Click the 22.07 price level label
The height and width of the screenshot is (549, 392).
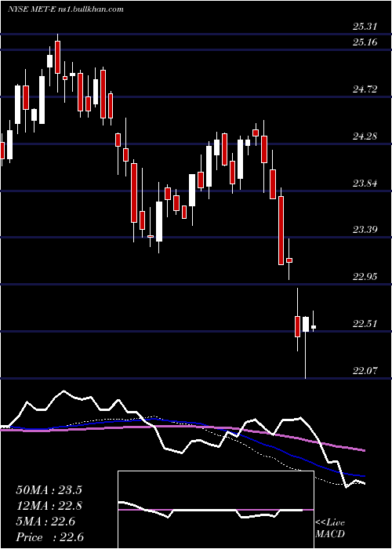[x=365, y=371]
